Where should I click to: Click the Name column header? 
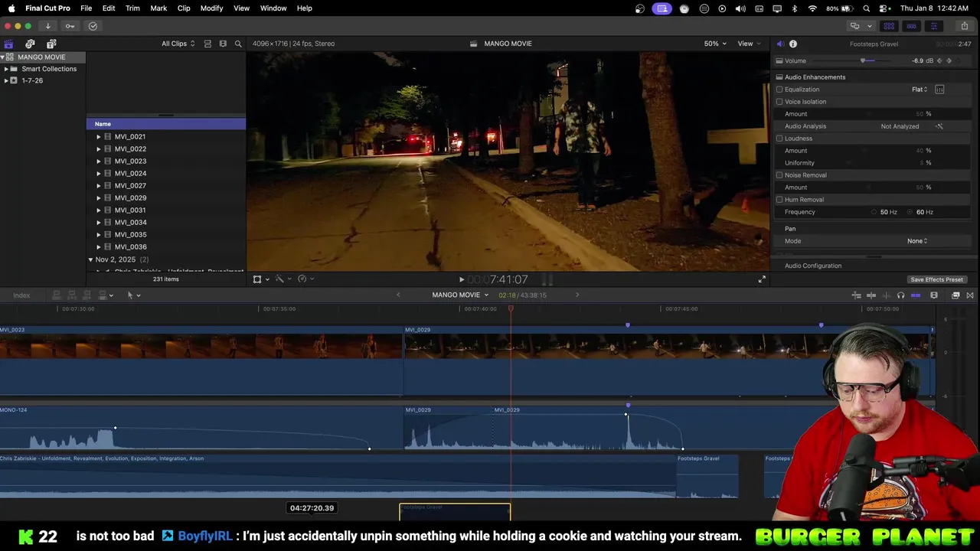(165, 124)
